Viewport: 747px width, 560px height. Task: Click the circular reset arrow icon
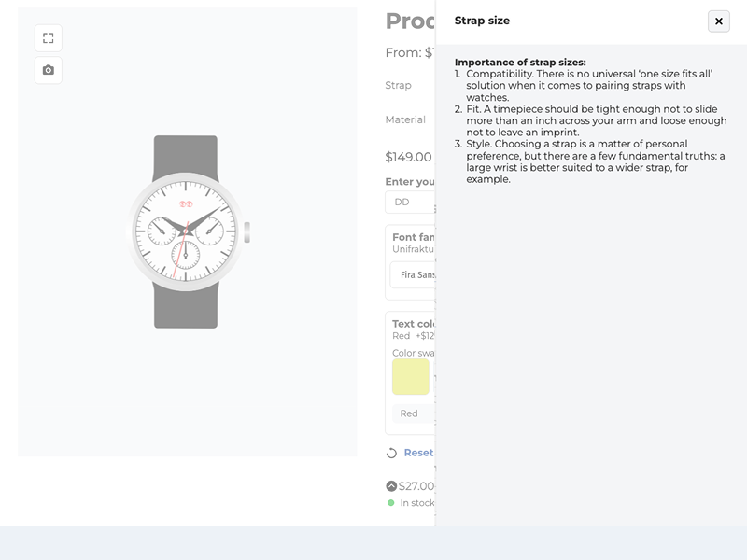(x=392, y=454)
